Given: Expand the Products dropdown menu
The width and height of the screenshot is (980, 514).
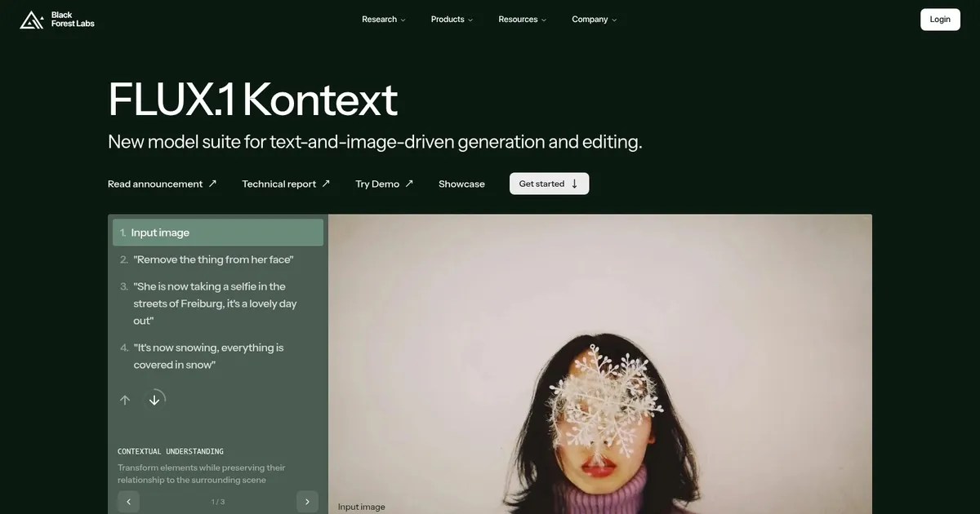Looking at the screenshot, I should [452, 20].
